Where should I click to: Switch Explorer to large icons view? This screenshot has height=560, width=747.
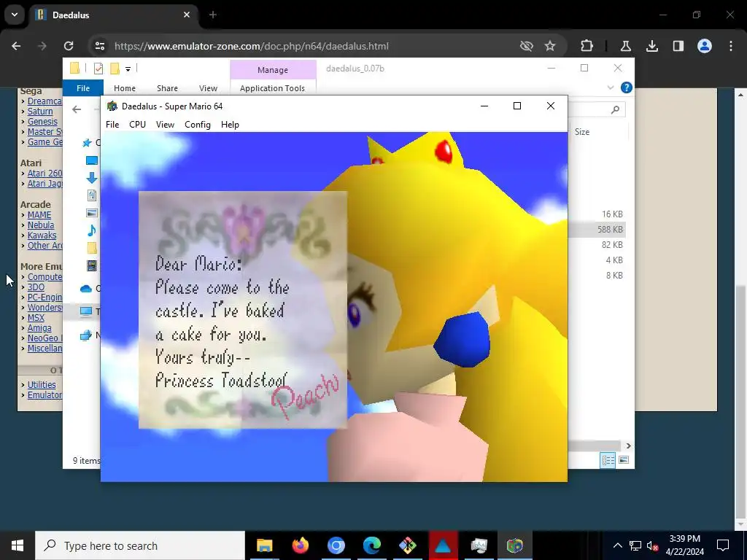point(624,460)
